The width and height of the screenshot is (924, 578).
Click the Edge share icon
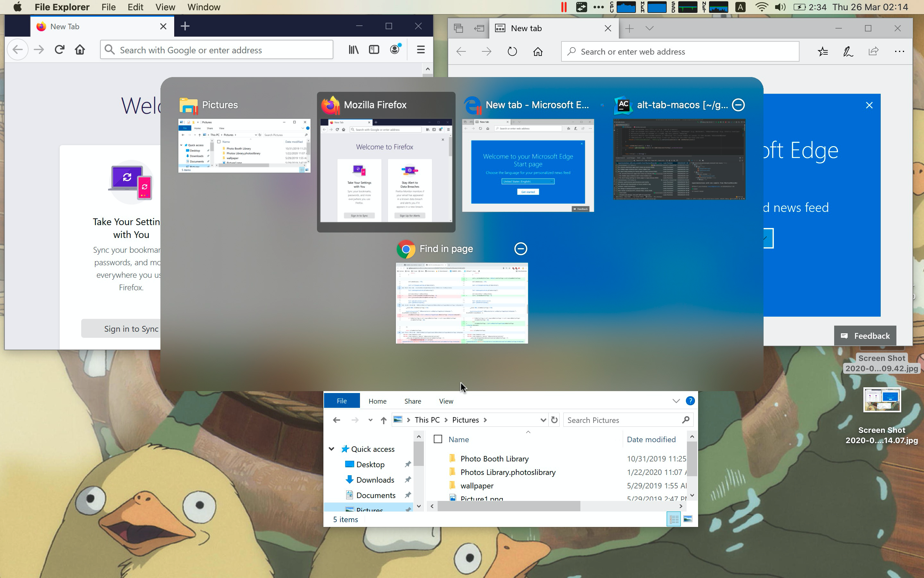coord(874,51)
